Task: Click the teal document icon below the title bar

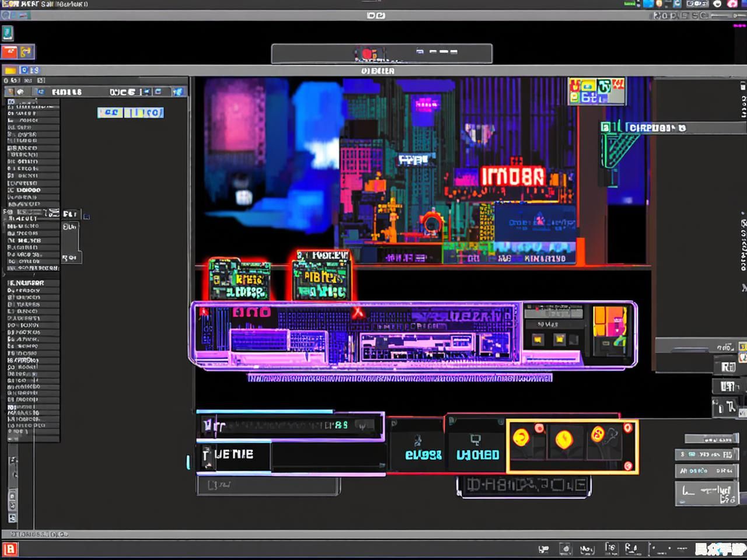Action: point(8,33)
